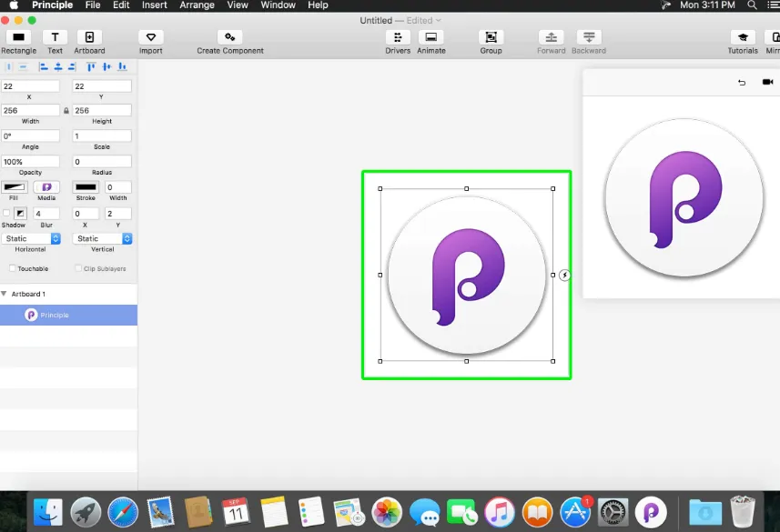Align layers to left edge

44,66
